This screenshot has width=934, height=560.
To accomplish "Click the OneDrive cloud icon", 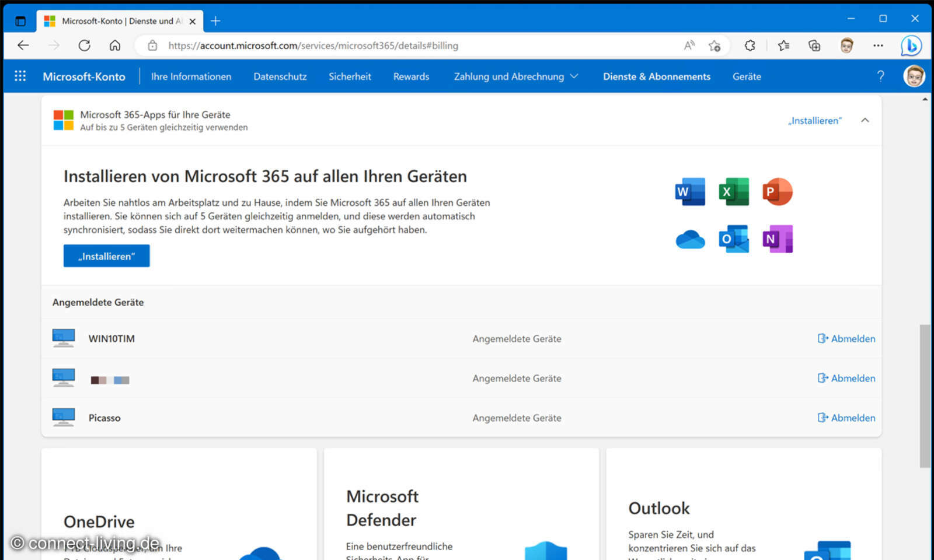I will (689, 239).
